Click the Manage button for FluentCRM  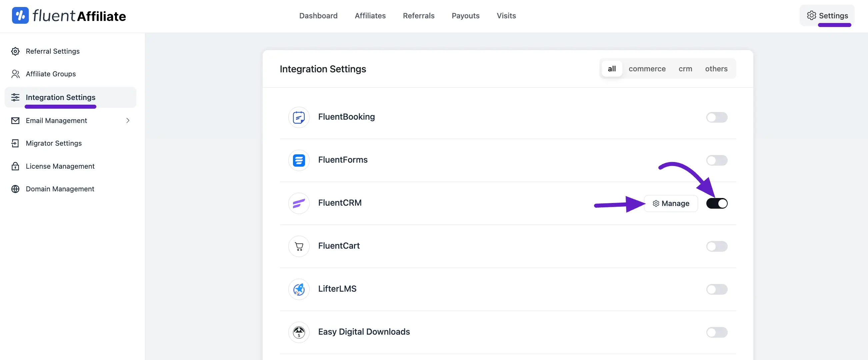pyautogui.click(x=671, y=203)
